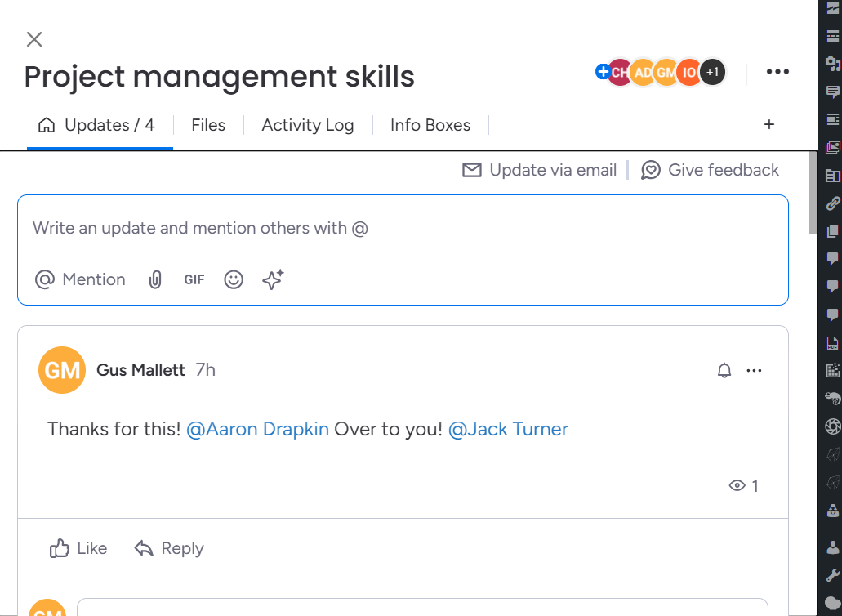Image resolution: width=842 pixels, height=616 pixels.
Task: Open the ellipsis menu on Gus Mallett's post
Action: click(754, 370)
